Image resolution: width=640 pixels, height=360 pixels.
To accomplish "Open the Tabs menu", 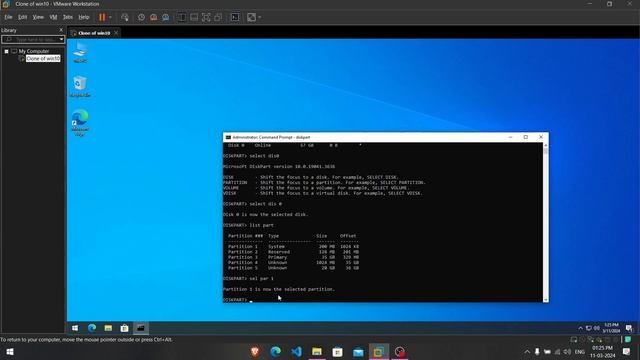I will [68, 17].
